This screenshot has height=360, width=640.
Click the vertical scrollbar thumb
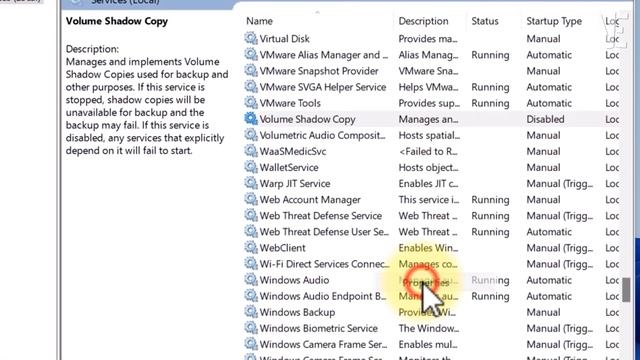click(627, 290)
